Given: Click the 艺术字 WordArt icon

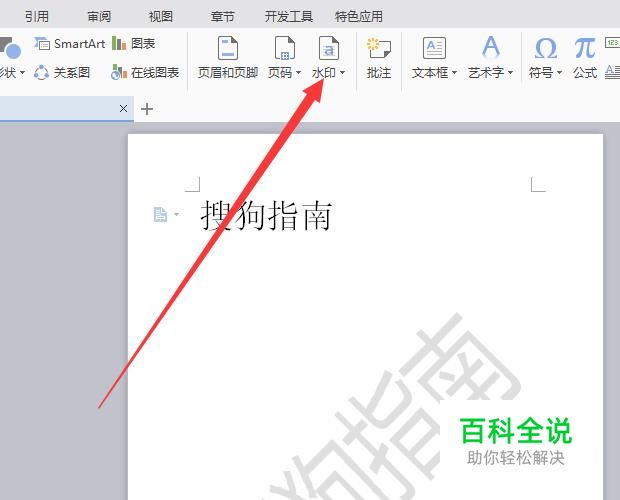Looking at the screenshot, I should tap(491, 47).
